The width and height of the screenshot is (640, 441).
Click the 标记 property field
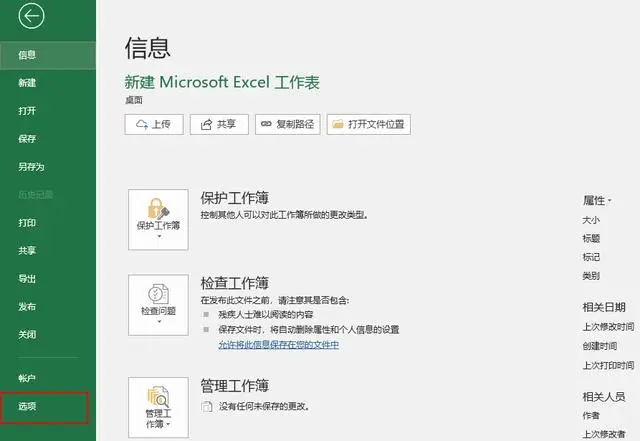[x=591, y=257]
